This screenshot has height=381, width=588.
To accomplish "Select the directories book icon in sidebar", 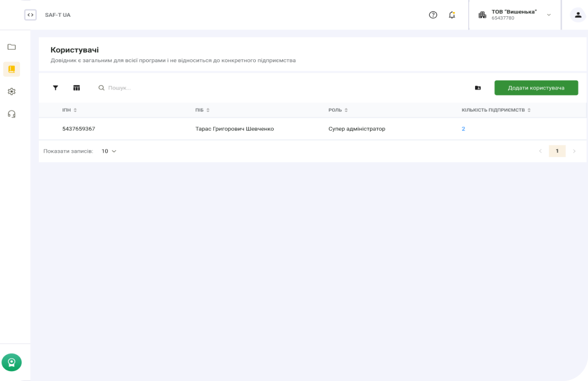I will tap(12, 69).
